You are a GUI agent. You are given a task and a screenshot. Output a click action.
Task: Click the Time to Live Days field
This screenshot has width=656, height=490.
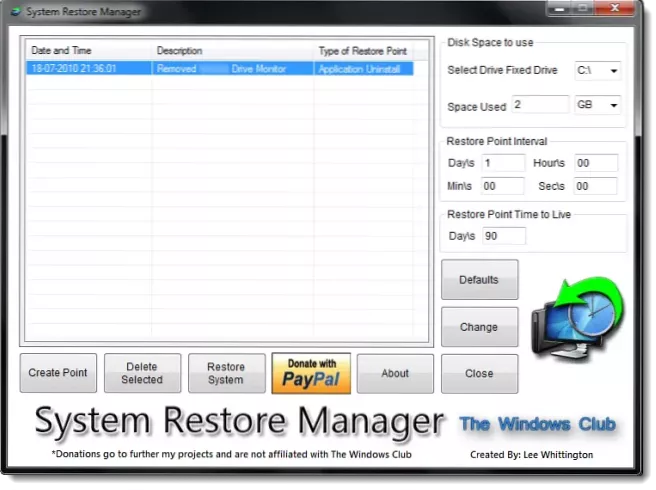tap(503, 236)
